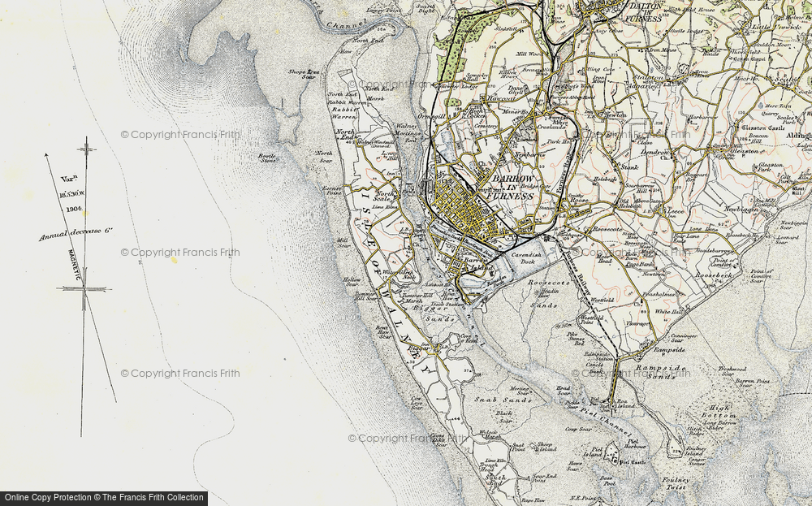Screen dimensions: 812x506
Task: Click the 'Point of Comfort Scar' label
Action: click(764, 275)
